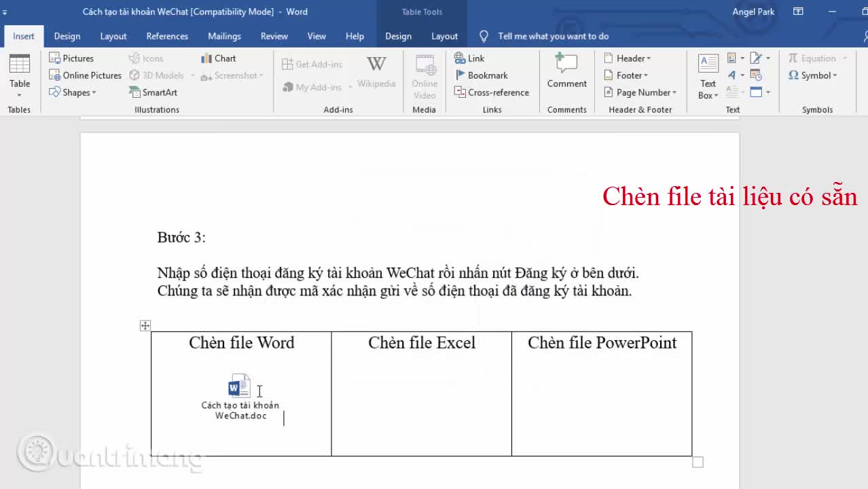Image resolution: width=868 pixels, height=489 pixels.
Task: Insert a SmartArt graphic
Action: click(153, 92)
